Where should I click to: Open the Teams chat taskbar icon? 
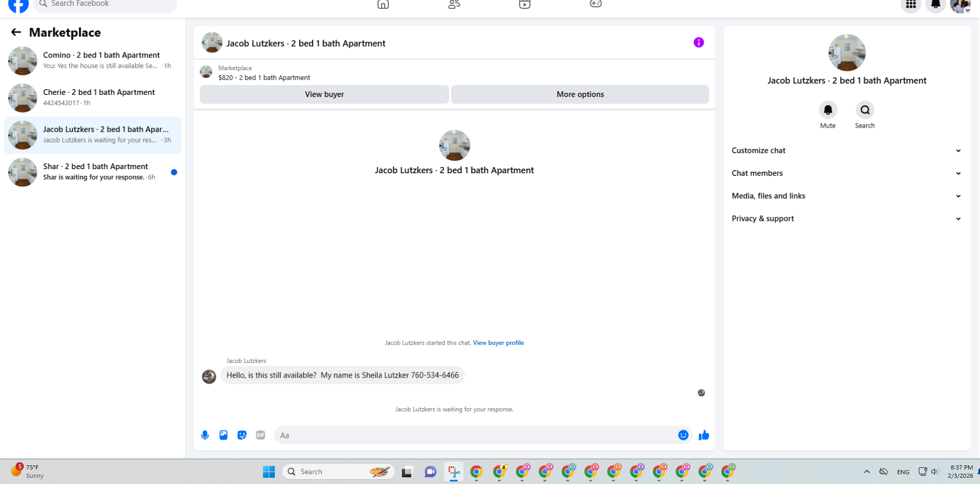tap(430, 472)
